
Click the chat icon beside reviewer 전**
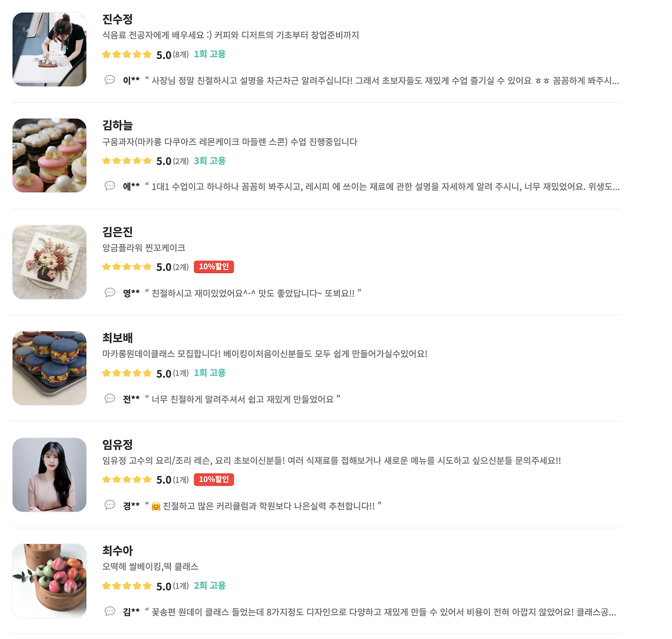point(110,399)
